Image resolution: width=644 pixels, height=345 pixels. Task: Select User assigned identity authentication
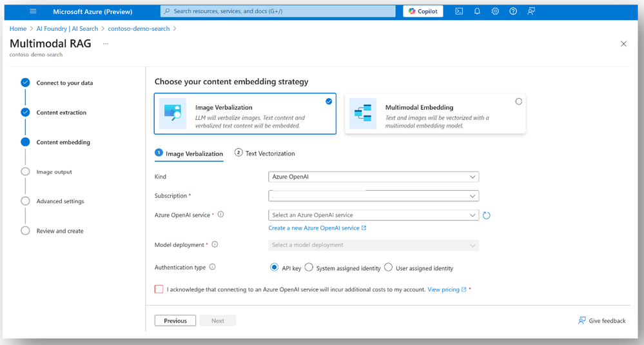point(389,268)
